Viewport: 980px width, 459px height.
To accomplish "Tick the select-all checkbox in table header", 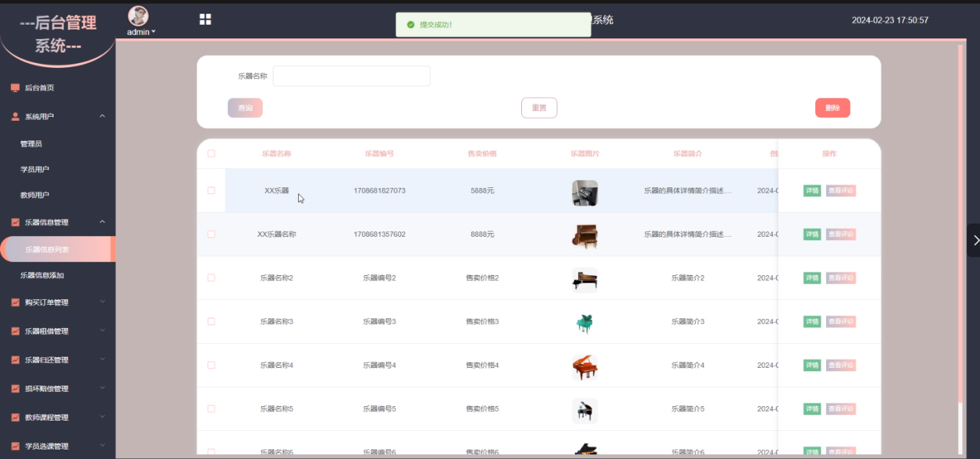I will 212,154.
